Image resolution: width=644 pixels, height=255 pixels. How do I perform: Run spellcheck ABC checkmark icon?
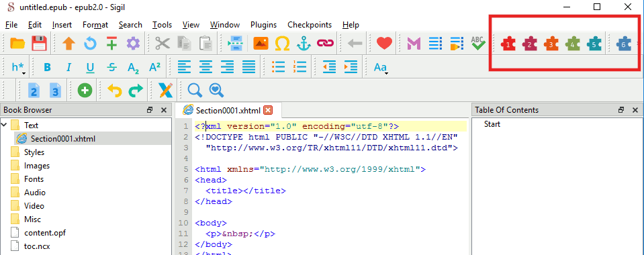(478, 43)
